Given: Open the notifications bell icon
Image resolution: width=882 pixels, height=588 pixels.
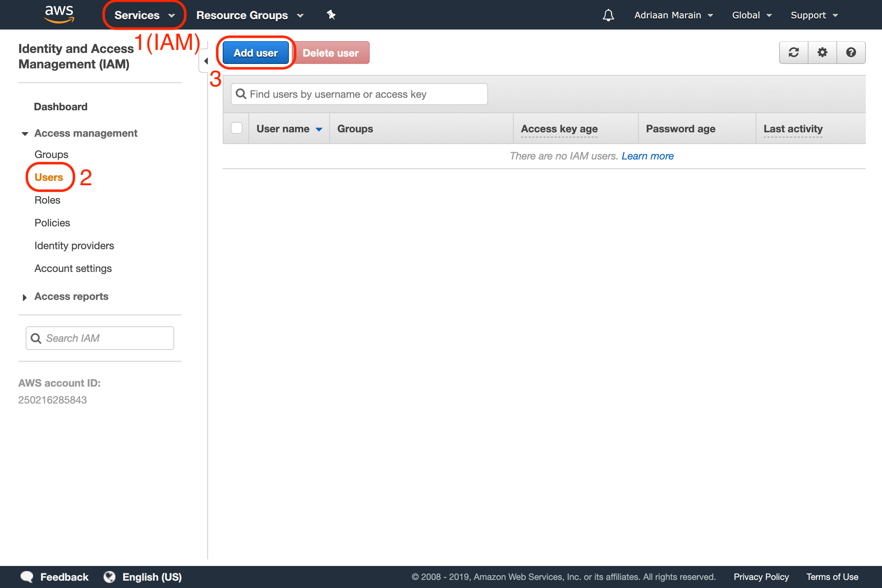Looking at the screenshot, I should (608, 15).
